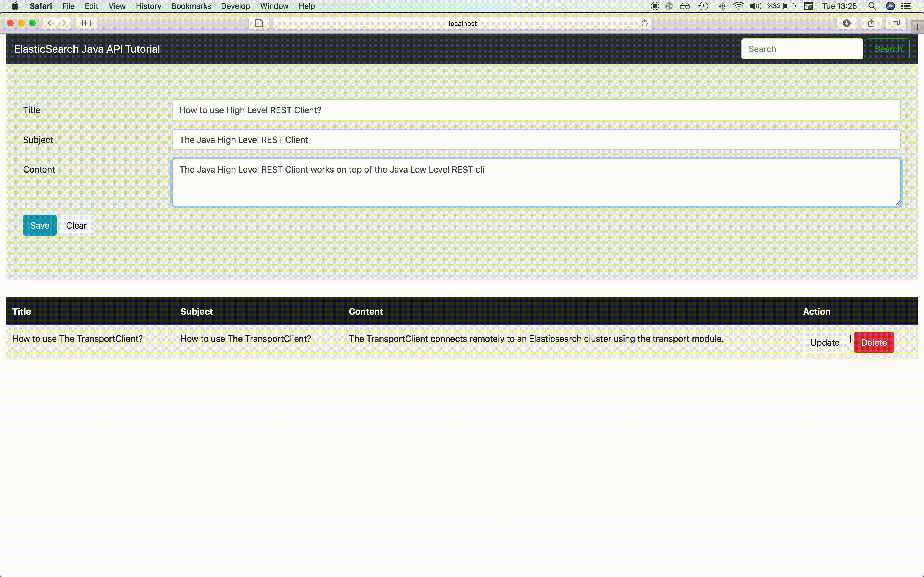Open the Wi-Fi status menu
The image size is (924, 577).
(738, 6)
